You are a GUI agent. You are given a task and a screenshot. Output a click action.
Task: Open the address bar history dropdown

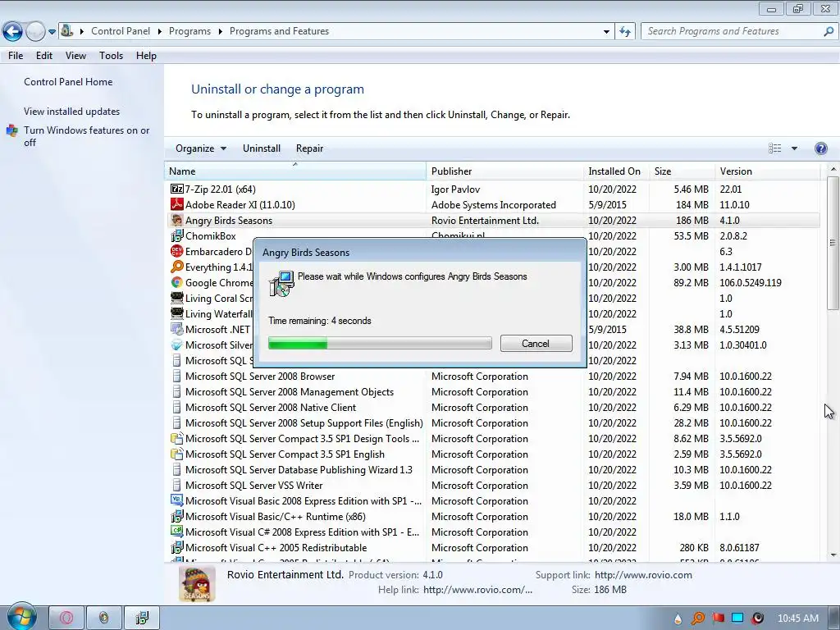click(606, 32)
